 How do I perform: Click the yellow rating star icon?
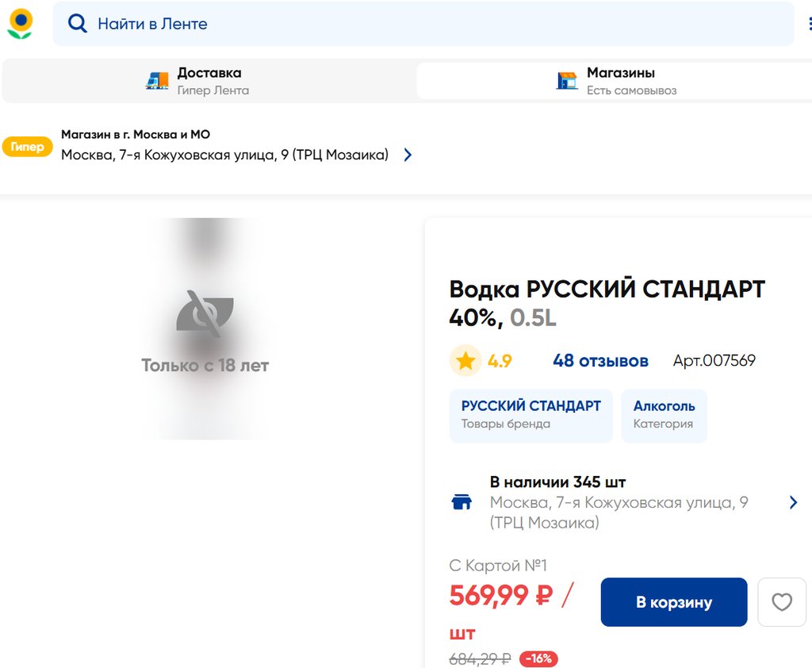point(465,361)
